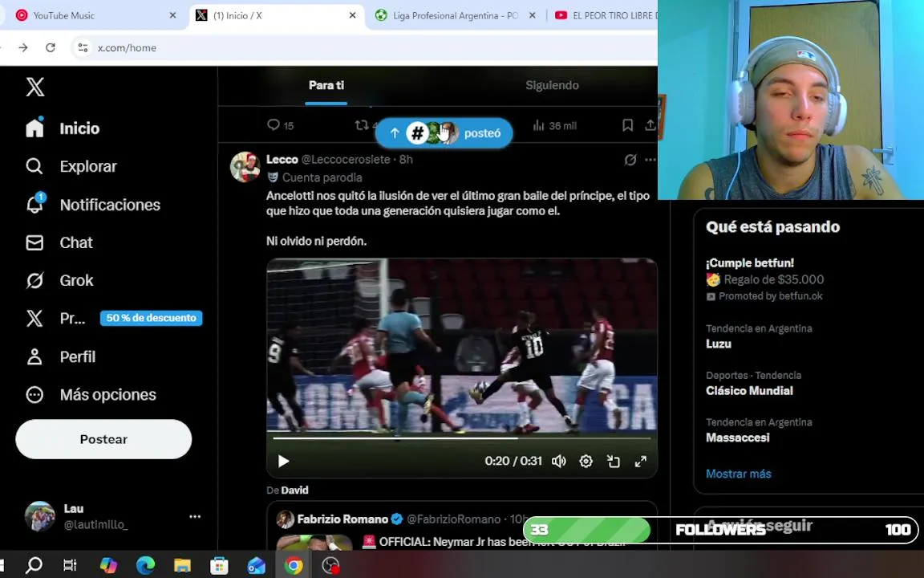Click the Postear button
This screenshot has height=578, width=924.
pyautogui.click(x=103, y=439)
